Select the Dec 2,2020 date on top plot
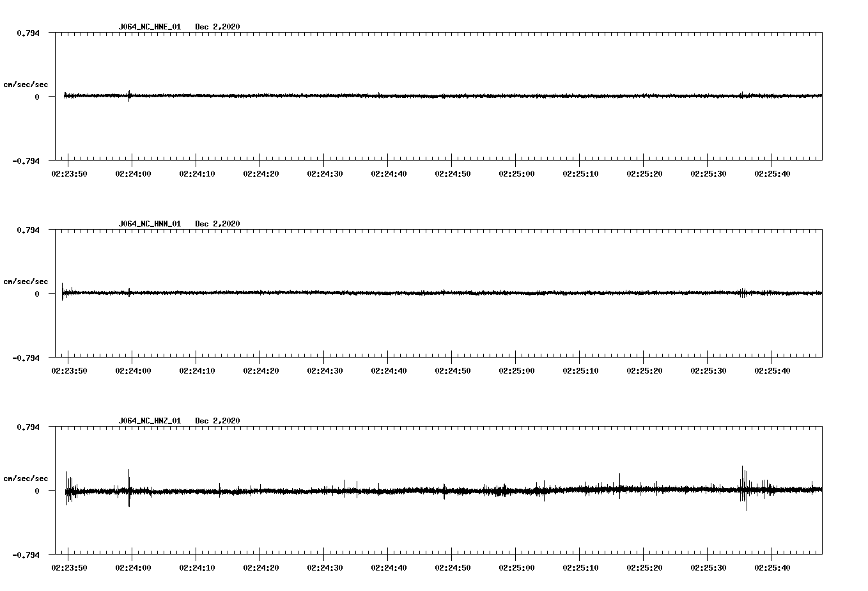The height and width of the screenshot is (591, 868). click(218, 28)
